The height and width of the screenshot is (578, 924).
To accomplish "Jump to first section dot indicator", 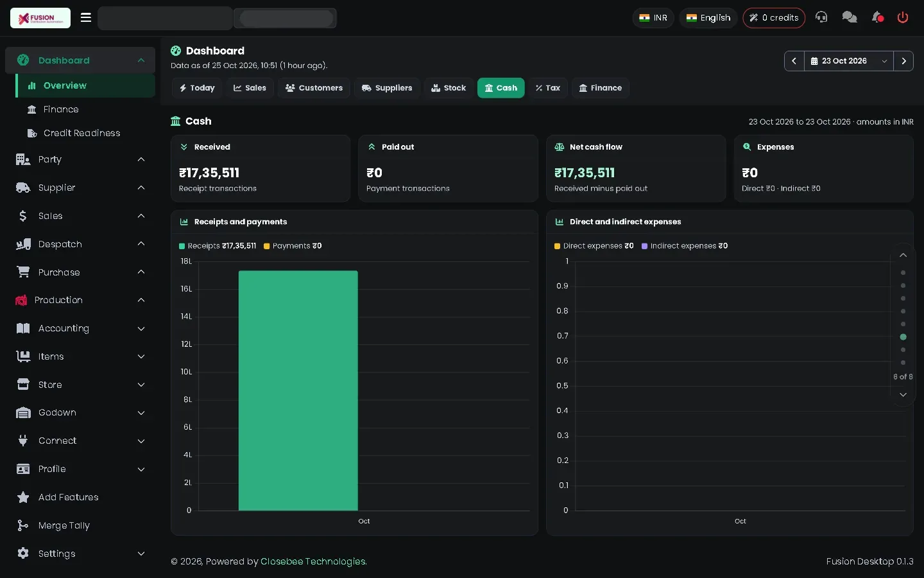I will (x=903, y=272).
